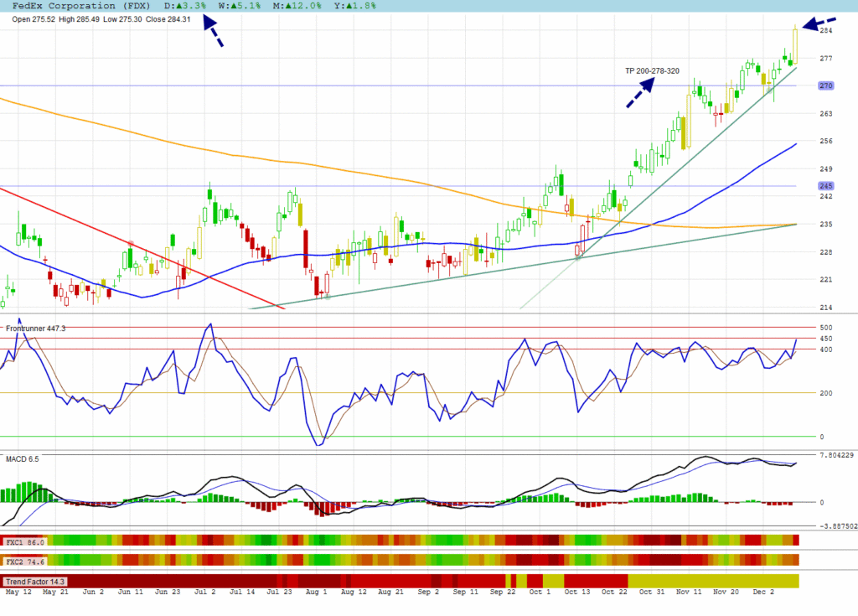Click the Jul 2 date on time axis
The image size is (858, 616).
(x=206, y=592)
